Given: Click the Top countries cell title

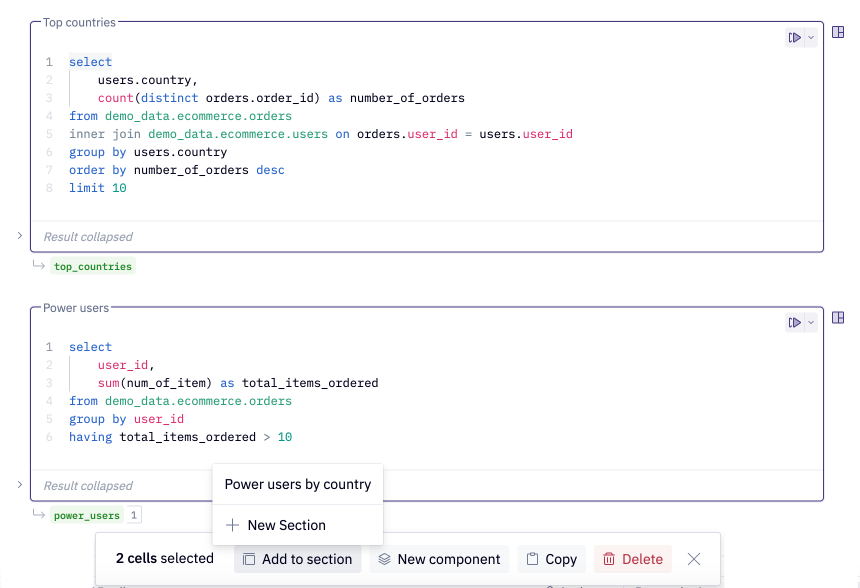Looking at the screenshot, I should click(x=80, y=22).
